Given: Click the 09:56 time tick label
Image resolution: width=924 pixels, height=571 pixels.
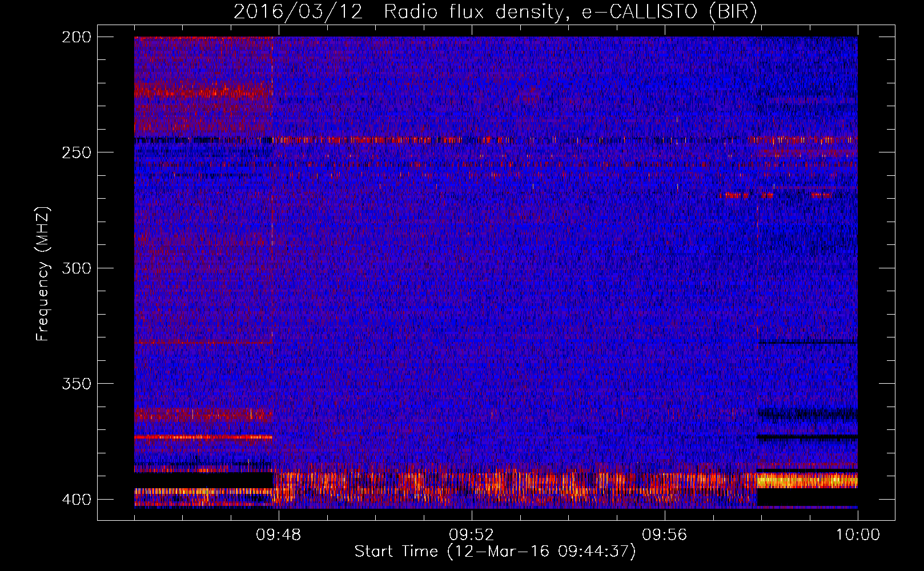Looking at the screenshot, I should tap(665, 535).
